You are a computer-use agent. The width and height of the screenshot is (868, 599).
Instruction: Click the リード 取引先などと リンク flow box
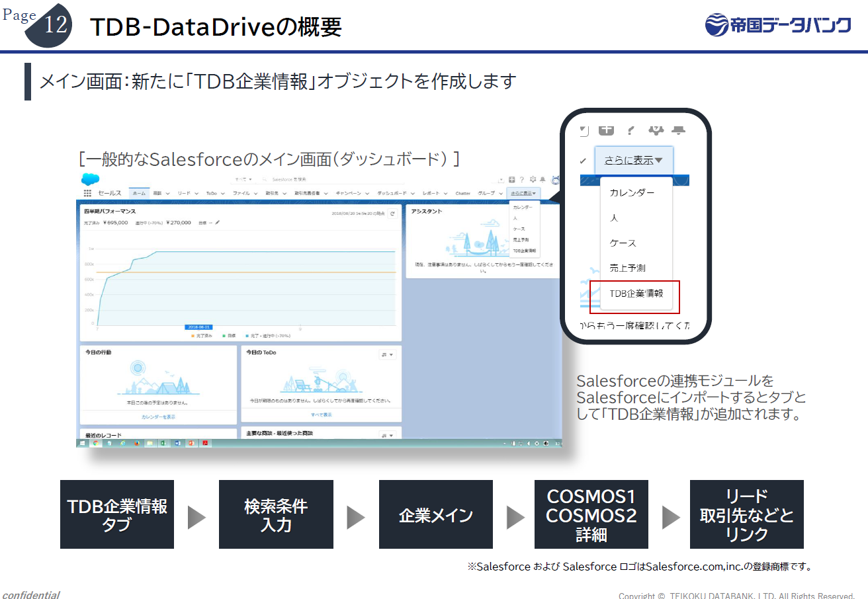click(x=747, y=514)
